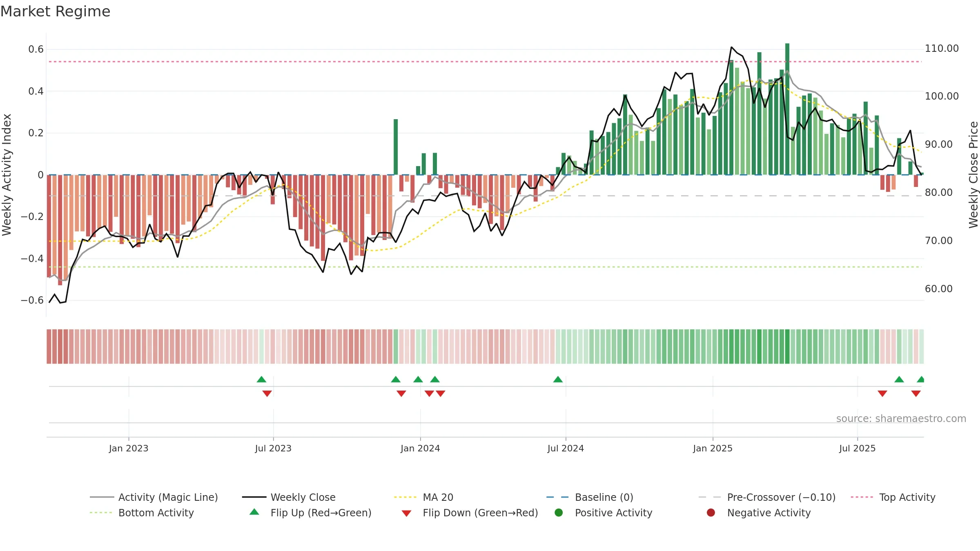This screenshot has height=551, width=980.
Task: Toggle the Top Activity legend entry
Action: (x=893, y=497)
